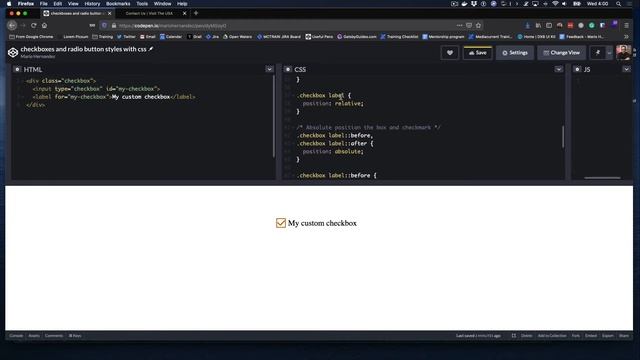The image size is (640, 360).
Task: Open Twitter bookmark
Action: (x=126, y=37)
